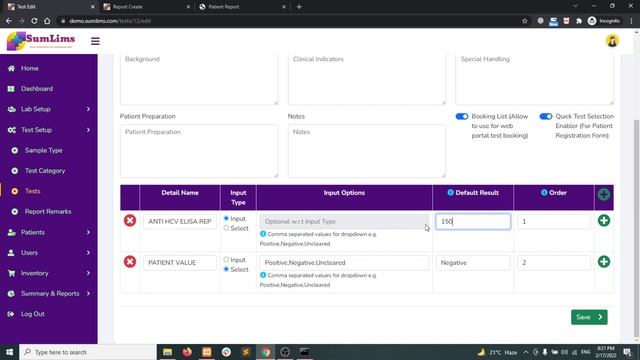Expand the Inventory menu
This screenshot has width=640, height=360.
pyautogui.click(x=49, y=273)
